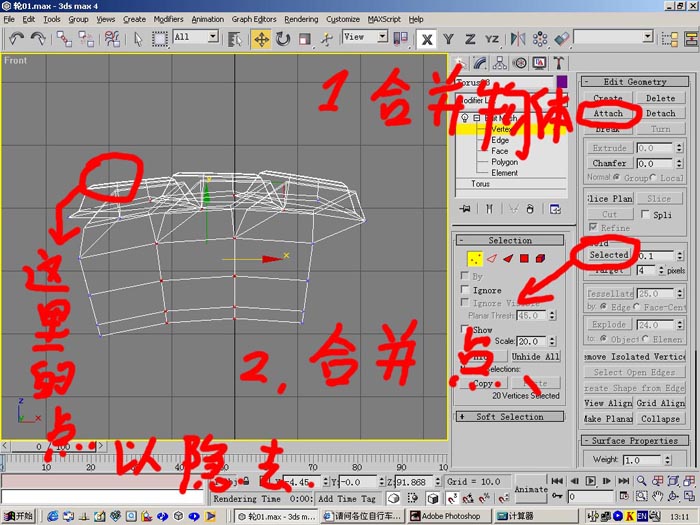Select the Edge sub-object level icon

(492, 258)
